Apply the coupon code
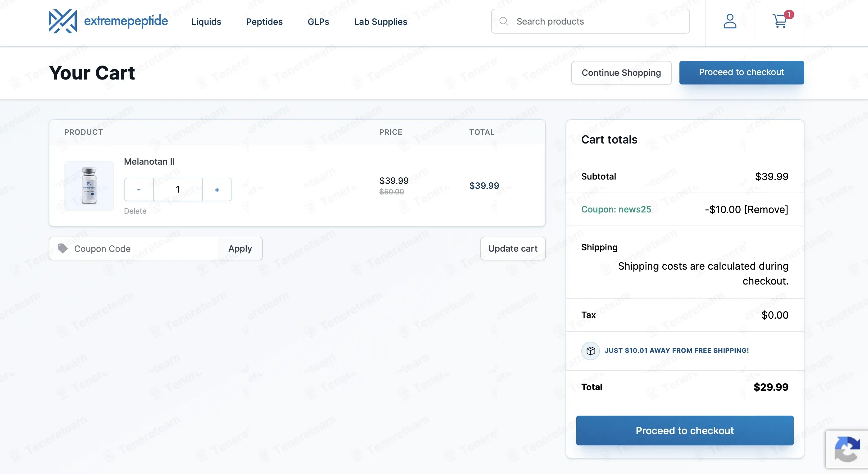 point(240,248)
